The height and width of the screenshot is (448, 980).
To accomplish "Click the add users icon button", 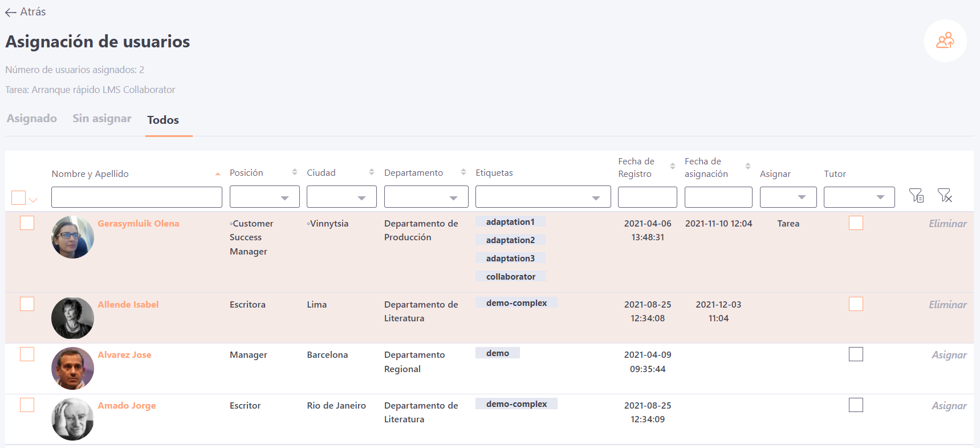I will 945,41.
